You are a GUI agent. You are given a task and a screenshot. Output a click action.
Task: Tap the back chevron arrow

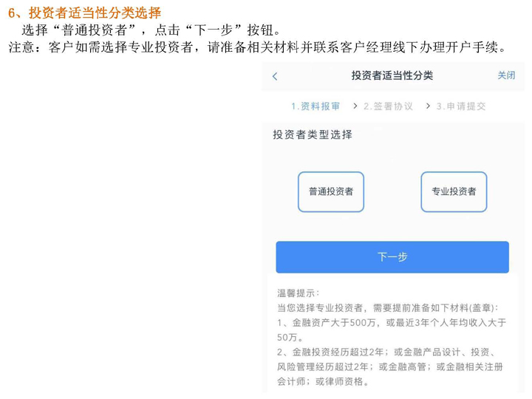(276, 77)
